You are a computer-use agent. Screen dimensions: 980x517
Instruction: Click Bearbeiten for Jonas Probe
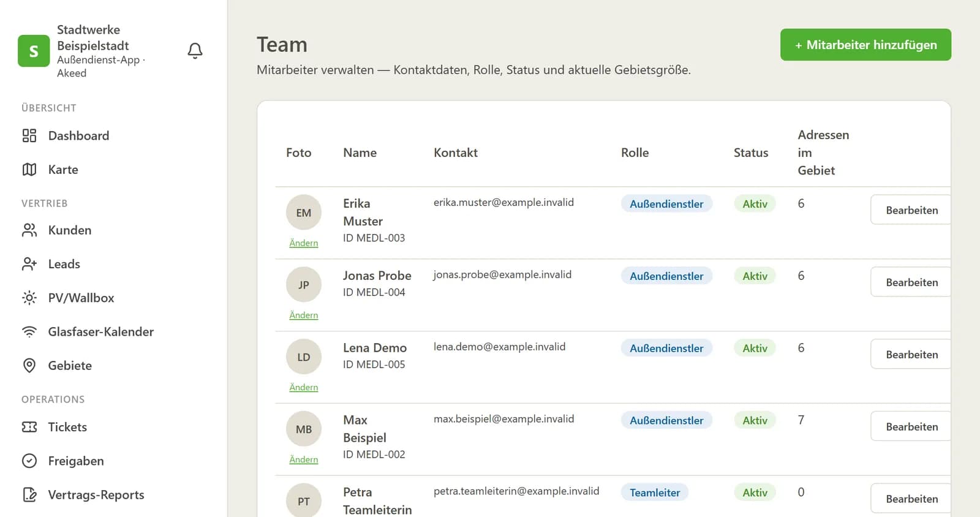coord(911,282)
